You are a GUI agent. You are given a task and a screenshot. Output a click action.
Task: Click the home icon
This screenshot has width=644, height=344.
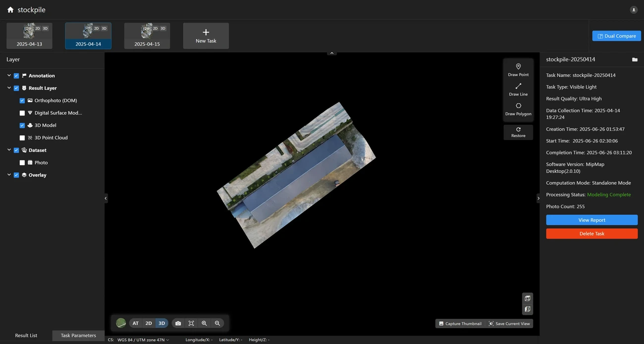(10, 10)
